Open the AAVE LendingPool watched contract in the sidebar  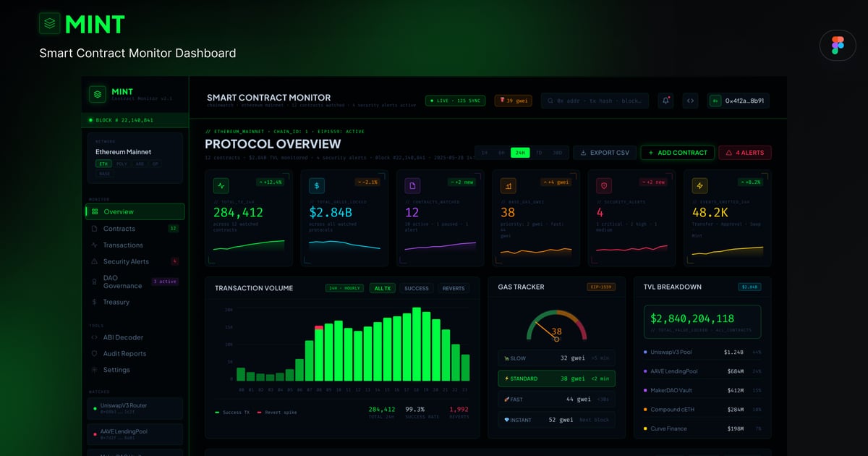pos(135,434)
